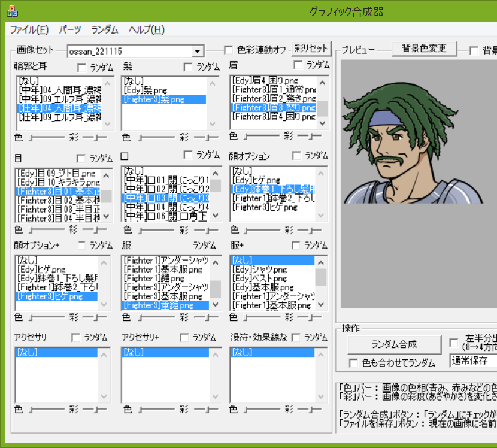
Task: Open the パーツ menu
Action: [x=70, y=30]
